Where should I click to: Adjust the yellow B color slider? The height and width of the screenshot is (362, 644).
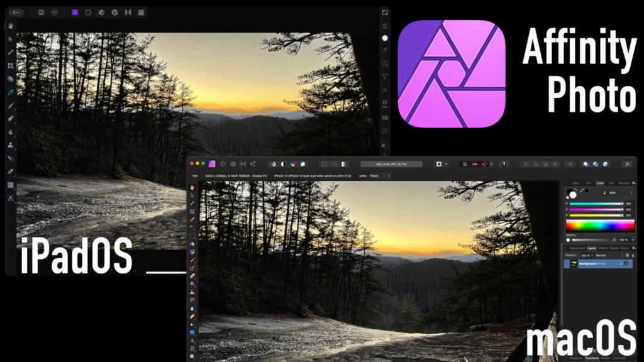(x=596, y=215)
